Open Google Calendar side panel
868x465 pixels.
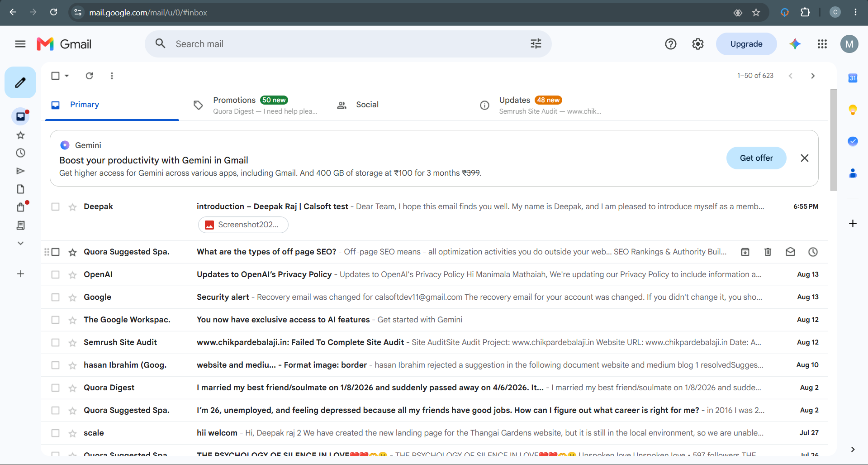[x=853, y=78]
